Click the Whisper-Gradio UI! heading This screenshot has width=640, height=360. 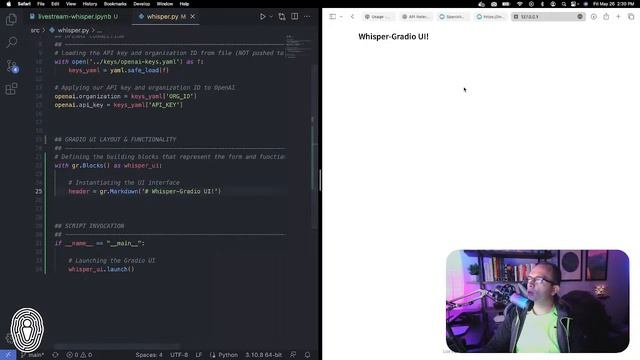click(x=393, y=36)
